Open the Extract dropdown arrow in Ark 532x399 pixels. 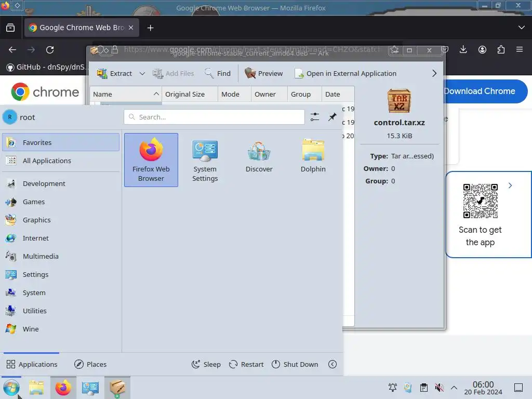click(x=142, y=73)
